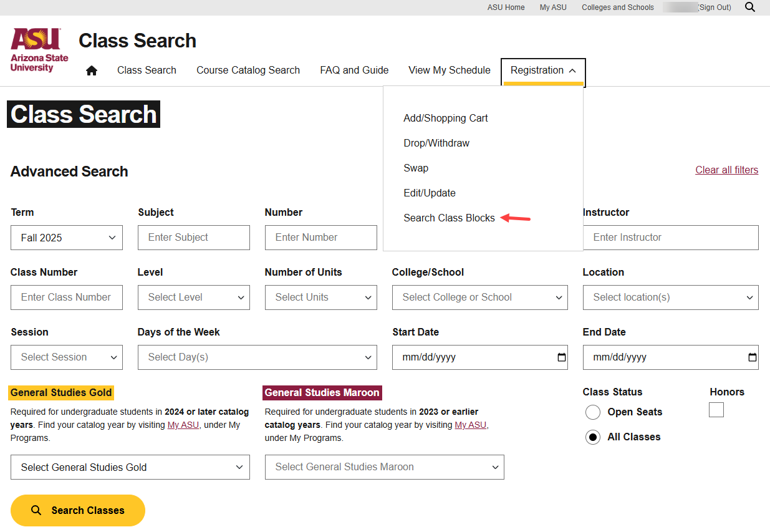Click the Clear all filters link
This screenshot has height=532, width=770.
[x=726, y=170]
